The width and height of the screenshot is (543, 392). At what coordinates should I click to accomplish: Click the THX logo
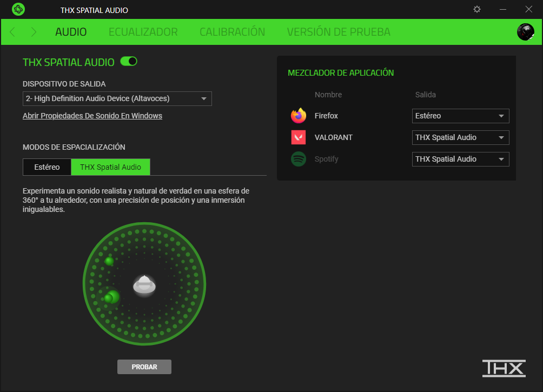point(504,368)
